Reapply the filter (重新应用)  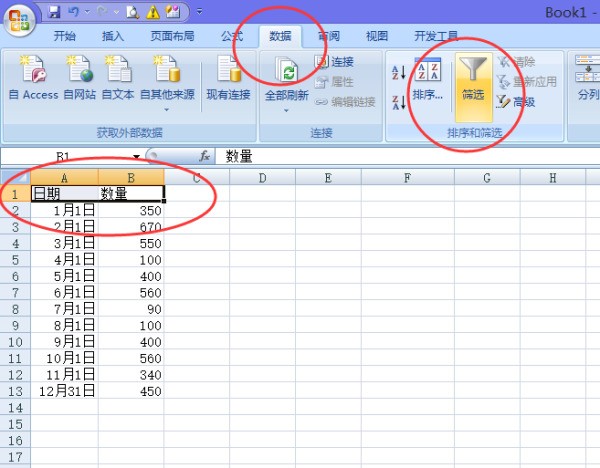coord(526,82)
